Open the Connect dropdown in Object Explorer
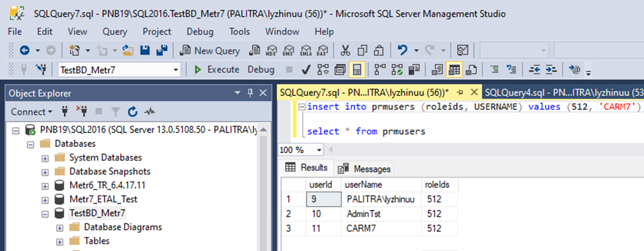The width and height of the screenshot is (644, 251). 32,111
